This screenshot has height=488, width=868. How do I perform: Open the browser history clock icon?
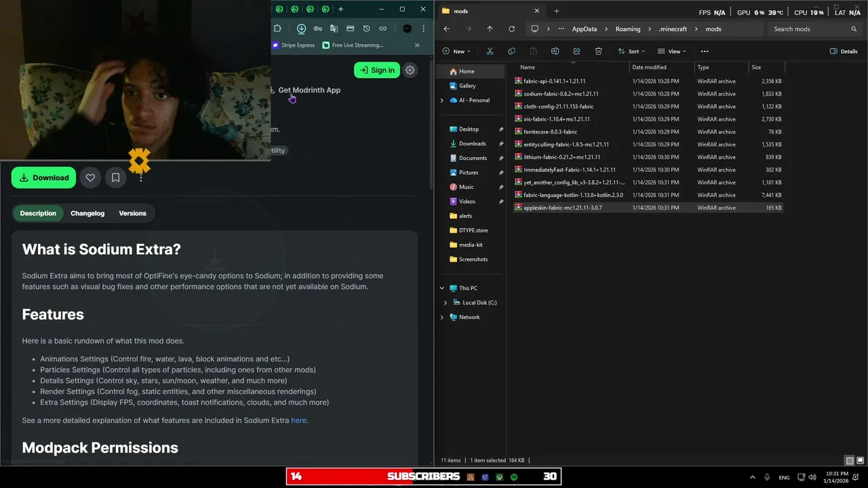click(366, 28)
